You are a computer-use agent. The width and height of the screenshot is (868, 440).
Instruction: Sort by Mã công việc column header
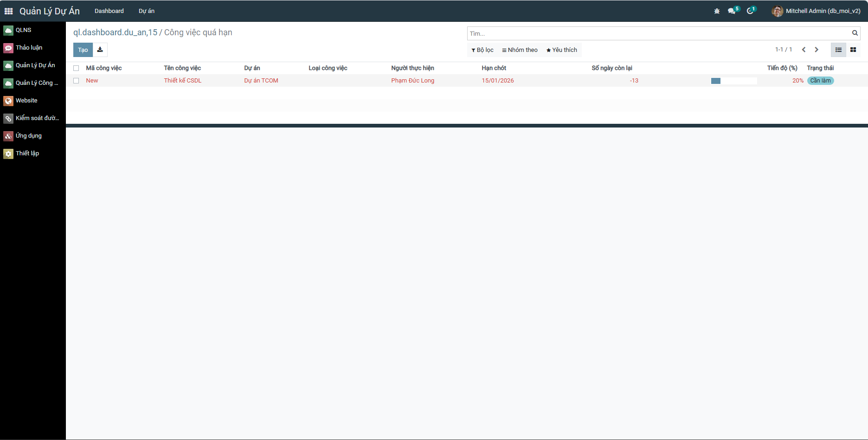point(104,68)
